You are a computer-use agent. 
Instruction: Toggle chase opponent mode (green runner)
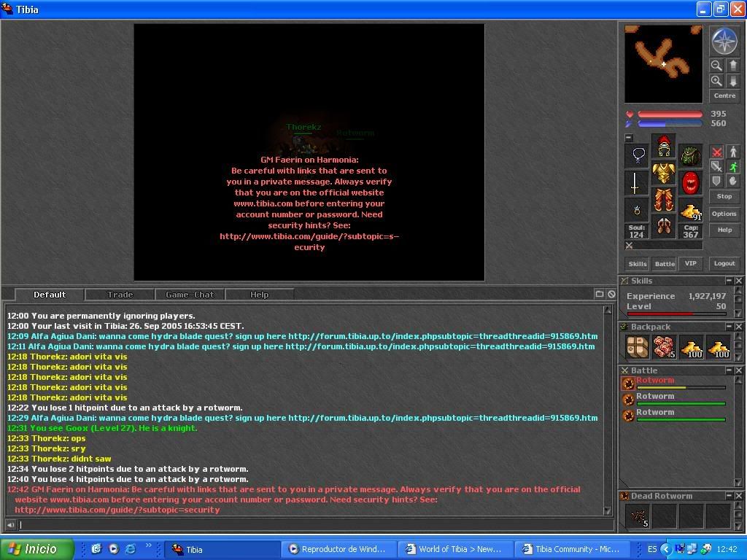pyautogui.click(x=733, y=166)
